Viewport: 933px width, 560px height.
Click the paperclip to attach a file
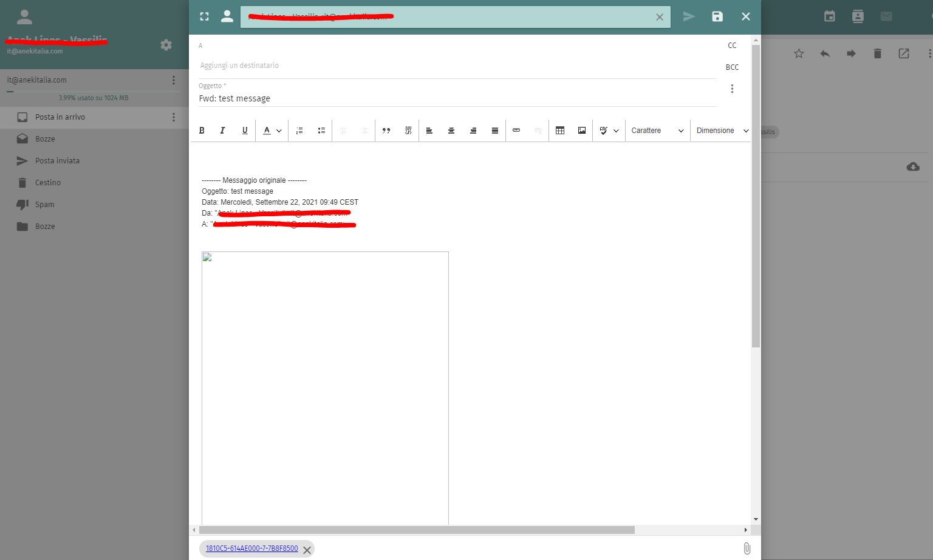click(747, 548)
